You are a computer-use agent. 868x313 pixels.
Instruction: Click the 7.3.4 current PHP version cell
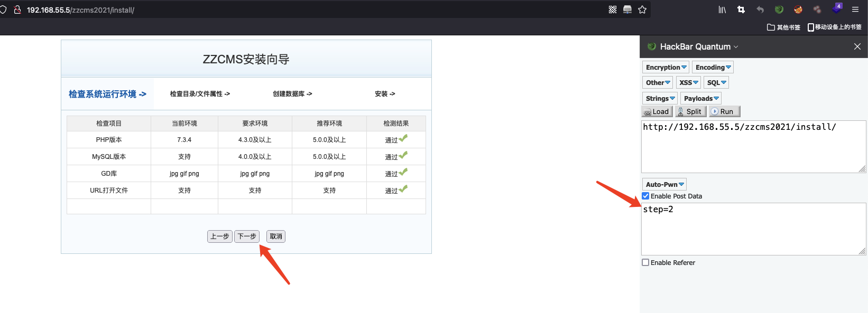coord(184,140)
